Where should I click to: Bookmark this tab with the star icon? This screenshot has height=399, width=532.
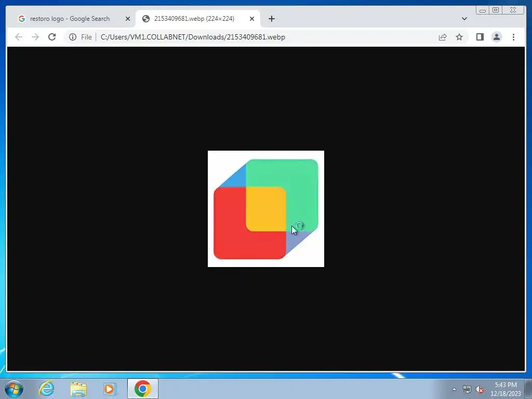(x=459, y=37)
